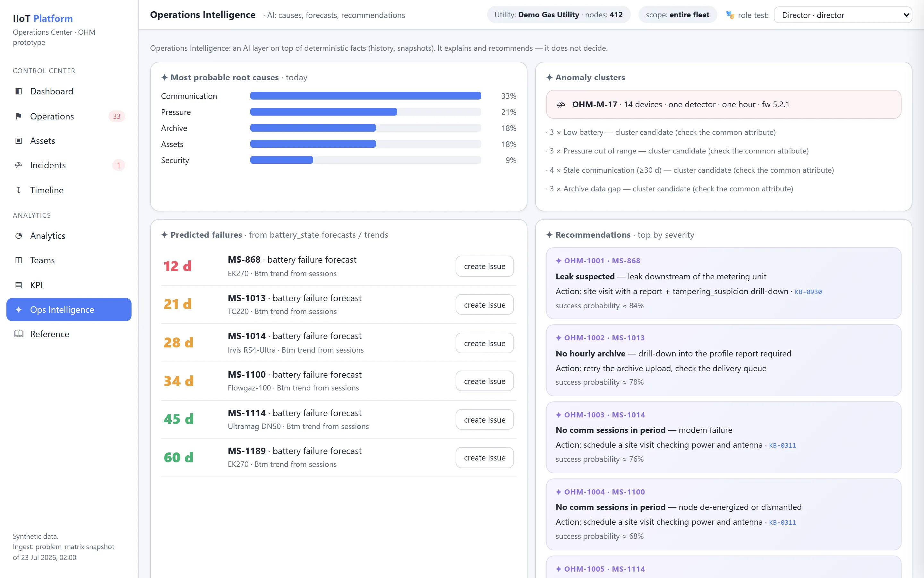Open the OHM-M-17 anomaly cluster card
Screen dimensions: 924x578
pyautogui.click(x=723, y=104)
